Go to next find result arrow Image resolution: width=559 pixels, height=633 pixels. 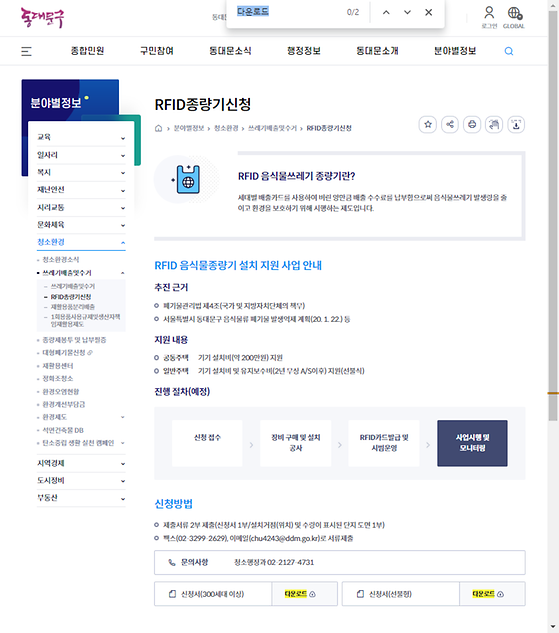[x=407, y=12]
